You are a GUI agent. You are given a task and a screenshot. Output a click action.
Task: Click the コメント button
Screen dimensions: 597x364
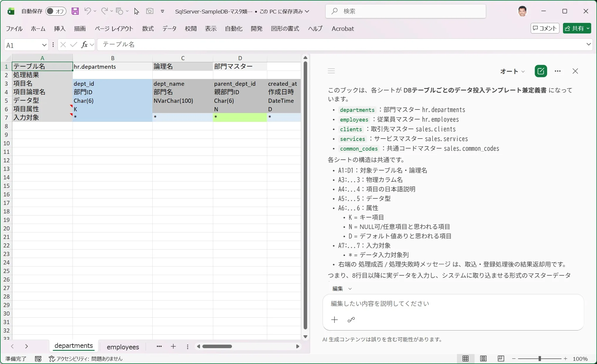pyautogui.click(x=545, y=28)
